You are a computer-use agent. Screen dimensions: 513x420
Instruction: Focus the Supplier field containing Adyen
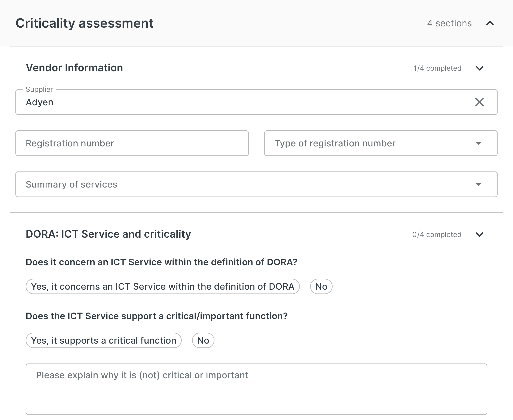click(242, 102)
